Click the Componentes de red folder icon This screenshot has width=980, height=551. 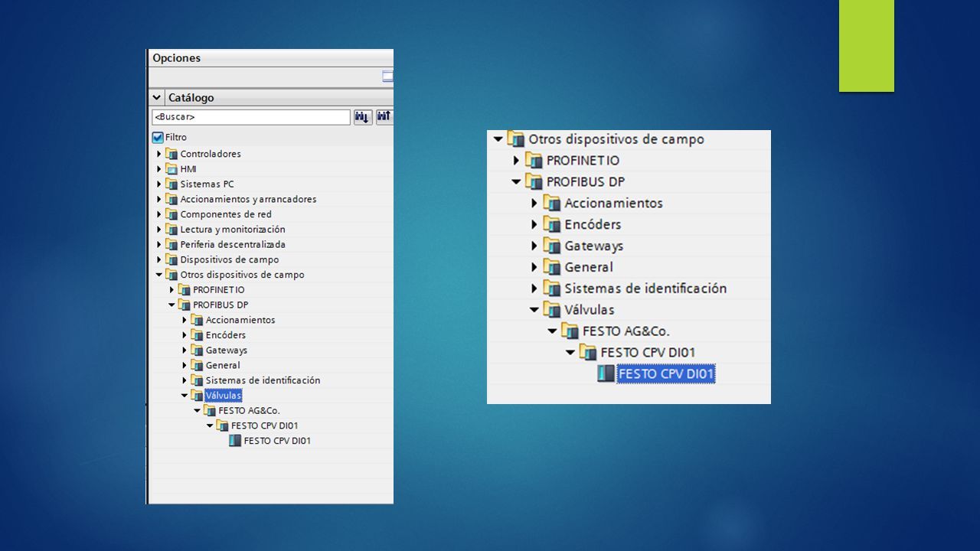171,214
